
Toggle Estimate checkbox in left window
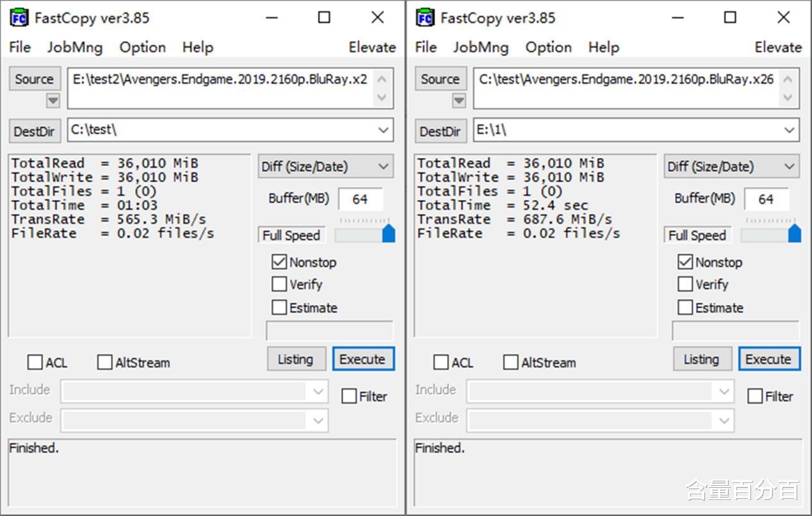coord(279,307)
